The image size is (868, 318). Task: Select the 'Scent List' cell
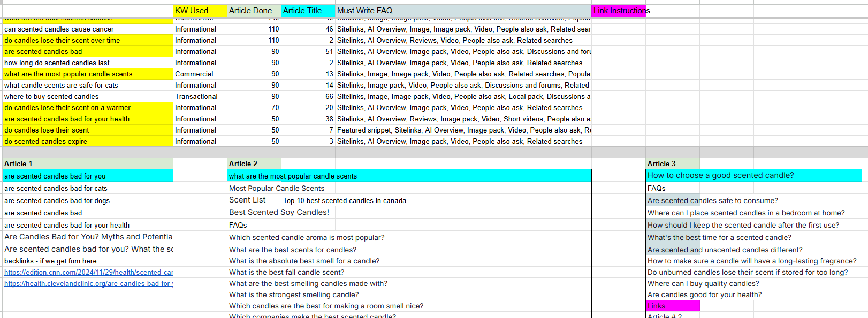(254, 200)
